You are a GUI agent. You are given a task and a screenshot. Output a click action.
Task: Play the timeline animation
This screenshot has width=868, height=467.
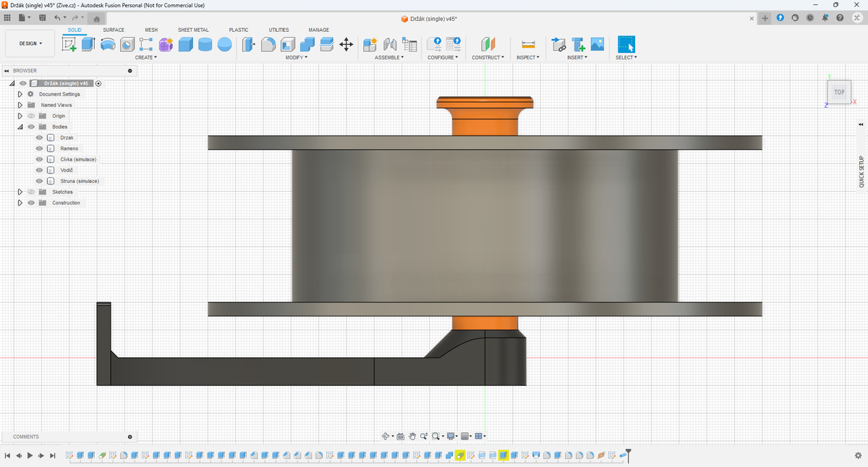(x=30, y=455)
